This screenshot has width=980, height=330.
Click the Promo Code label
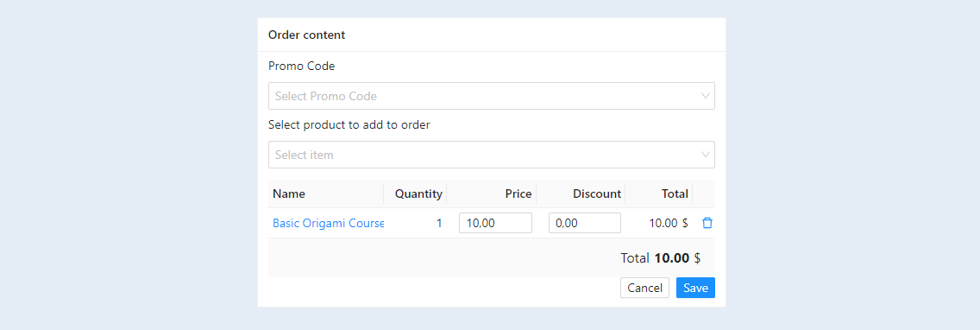pyautogui.click(x=301, y=66)
